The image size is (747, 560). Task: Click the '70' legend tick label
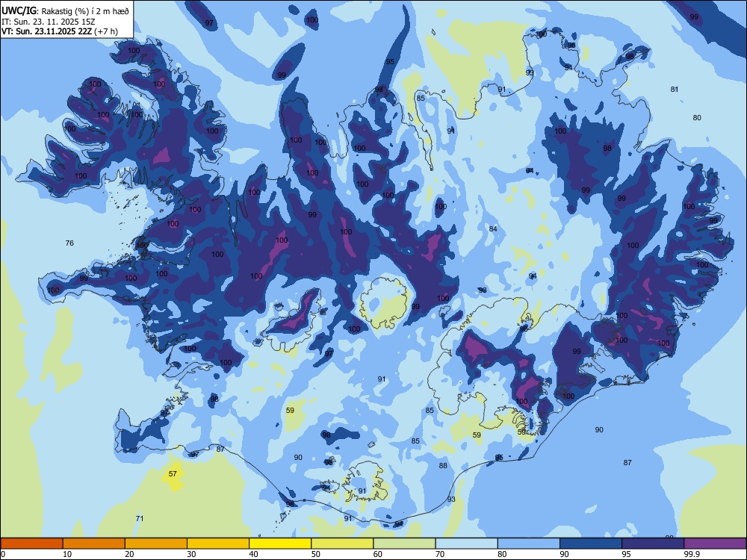440,554
